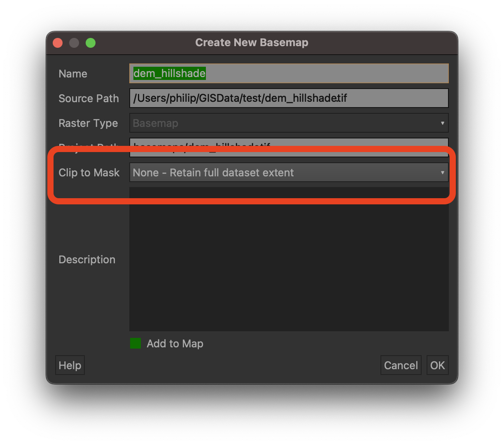Edit the dem_hillshade name text
The image size is (504, 445).
169,73
